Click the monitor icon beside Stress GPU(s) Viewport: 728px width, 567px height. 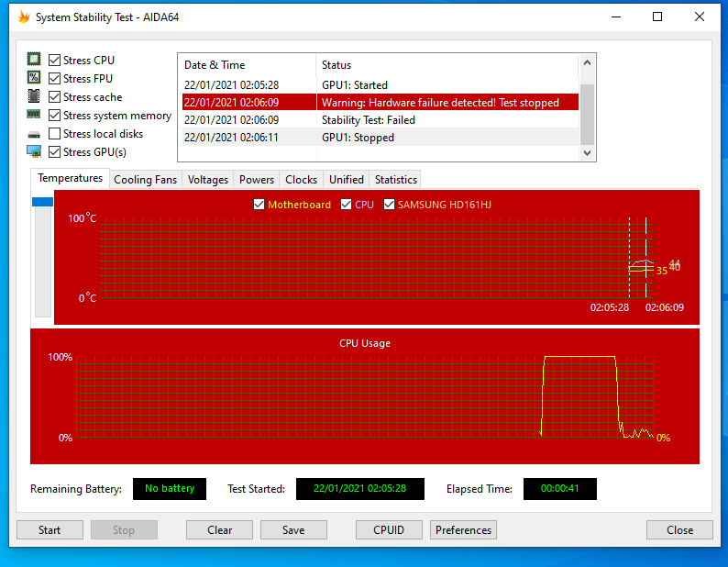click(33, 151)
